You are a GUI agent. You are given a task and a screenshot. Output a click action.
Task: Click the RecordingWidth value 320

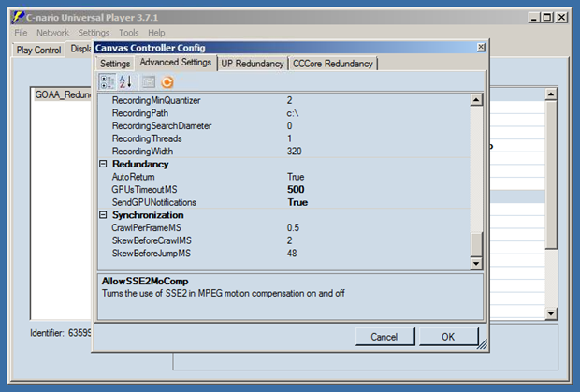click(294, 152)
